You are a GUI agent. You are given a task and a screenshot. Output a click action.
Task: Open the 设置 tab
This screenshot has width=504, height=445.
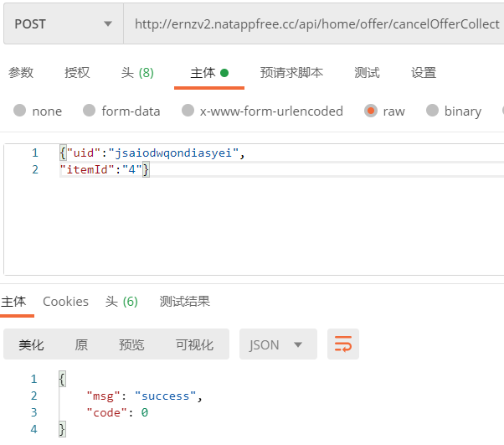pos(424,73)
